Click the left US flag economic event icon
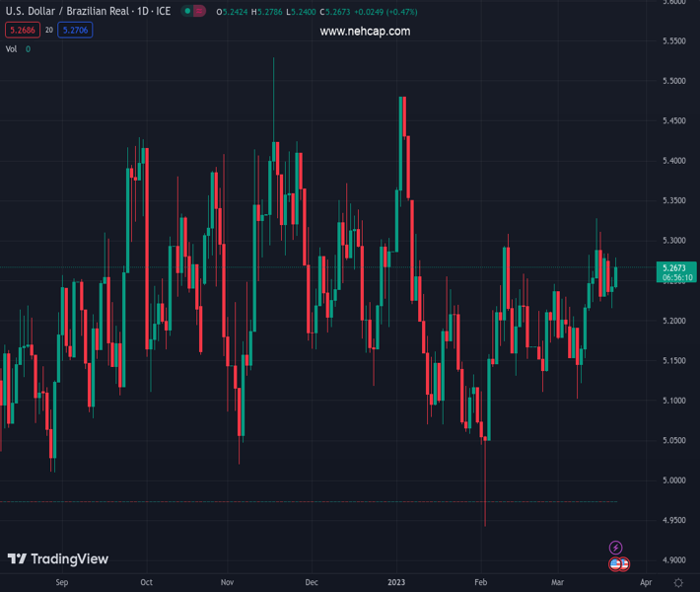This screenshot has width=700, height=592. (615, 564)
